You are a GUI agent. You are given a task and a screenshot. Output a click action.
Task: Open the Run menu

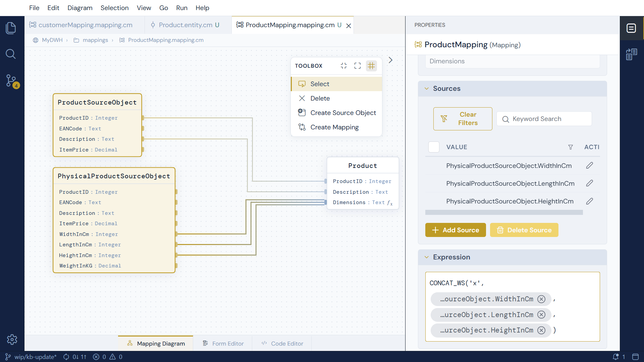click(x=182, y=8)
